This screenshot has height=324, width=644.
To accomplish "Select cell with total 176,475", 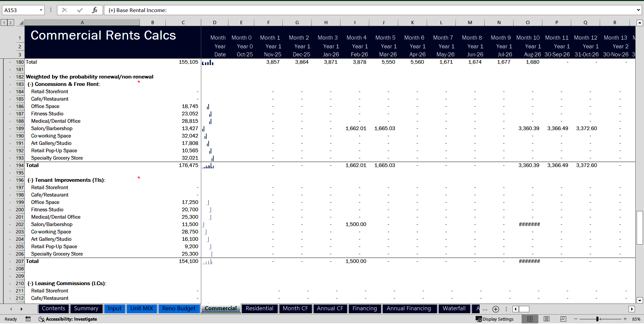I will 183,165.
